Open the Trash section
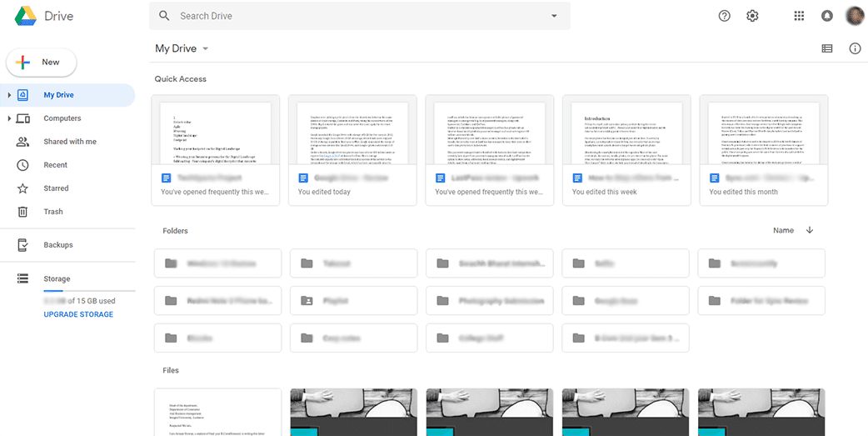 pos(52,212)
